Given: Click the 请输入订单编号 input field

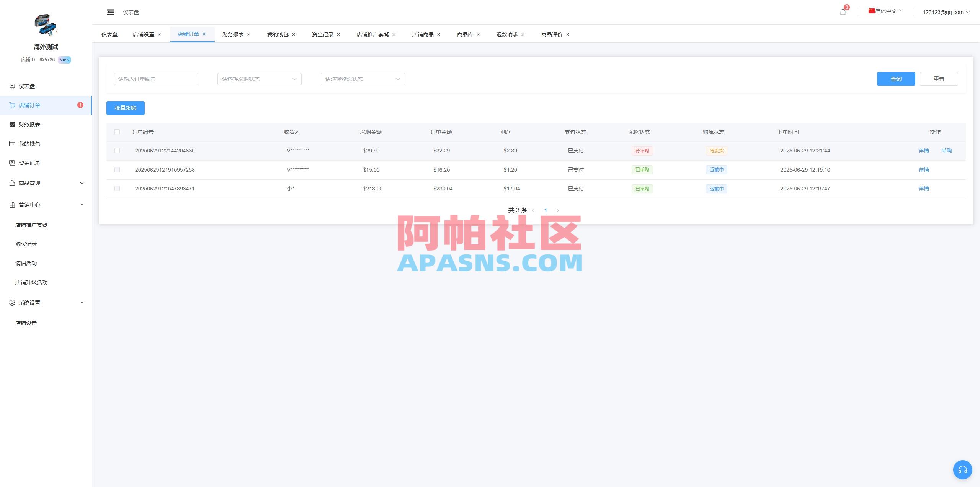Looking at the screenshot, I should pyautogui.click(x=156, y=79).
